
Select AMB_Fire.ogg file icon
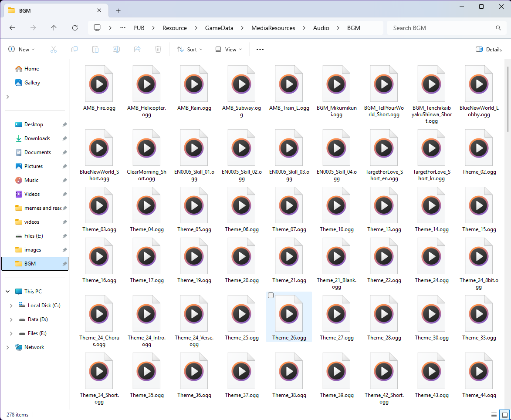[x=99, y=84]
